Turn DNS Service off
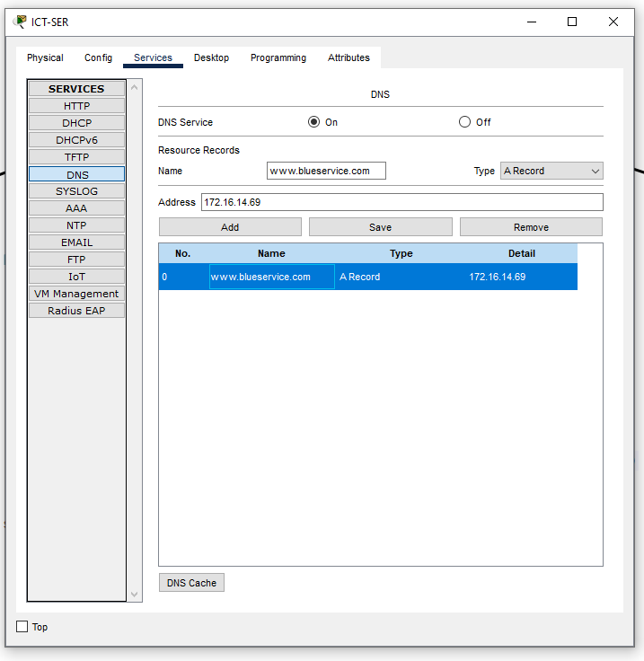The image size is (644, 661). point(464,122)
